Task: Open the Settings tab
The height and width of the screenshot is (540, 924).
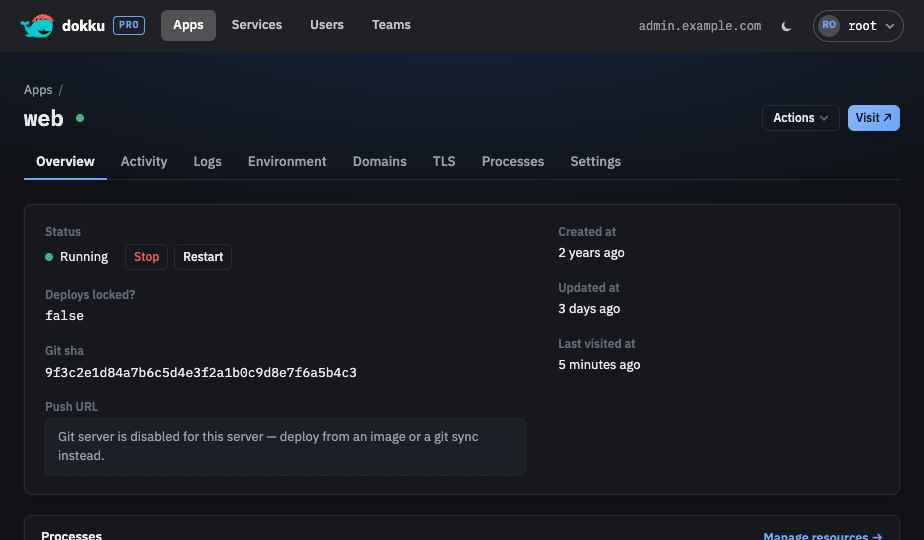Action: coord(595,162)
